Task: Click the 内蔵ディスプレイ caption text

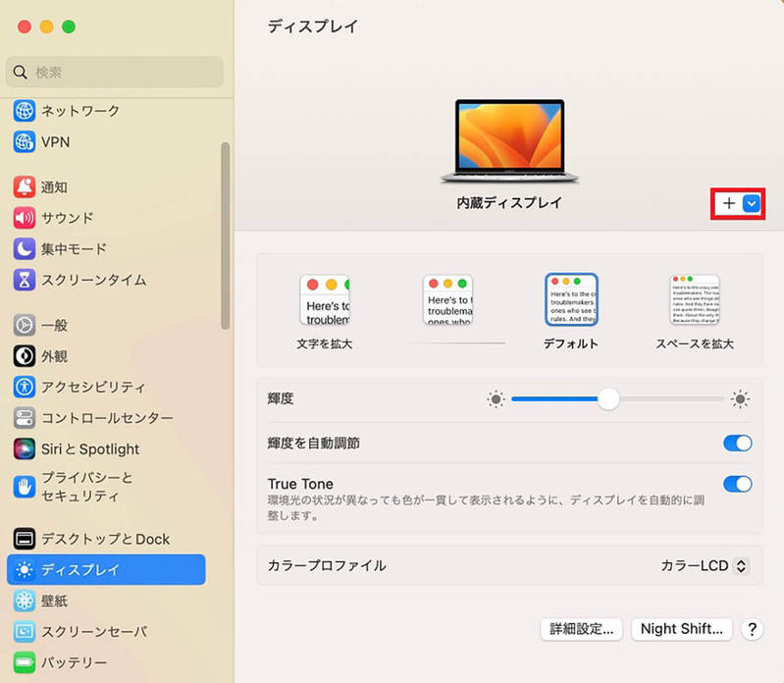Action: 509,202
